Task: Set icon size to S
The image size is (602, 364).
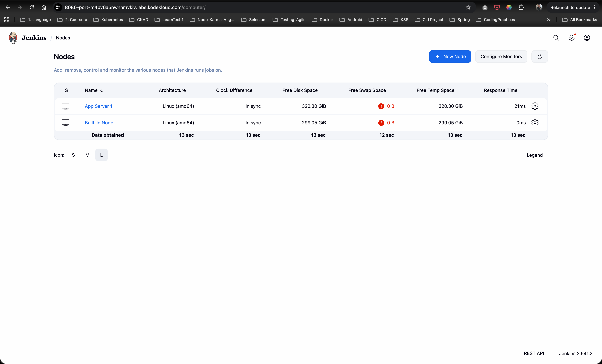Action: tap(73, 155)
